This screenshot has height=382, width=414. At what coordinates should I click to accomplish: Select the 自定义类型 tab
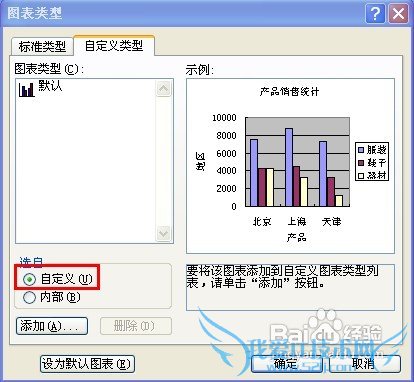pos(114,45)
